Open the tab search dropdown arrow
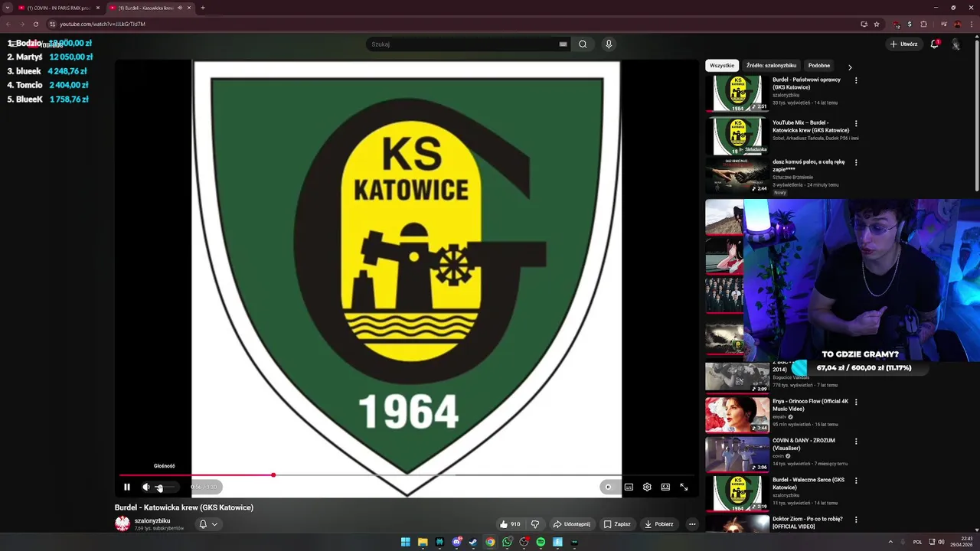This screenshot has width=980, height=551. coord(8,8)
